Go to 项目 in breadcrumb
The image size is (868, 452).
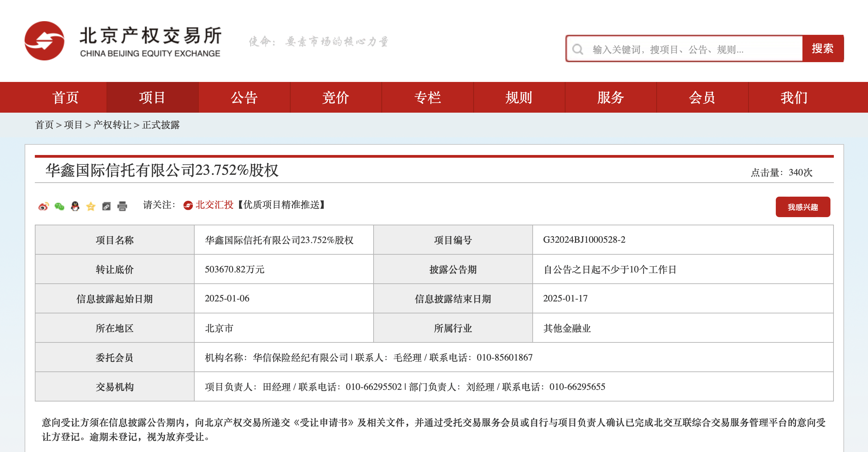(x=73, y=125)
